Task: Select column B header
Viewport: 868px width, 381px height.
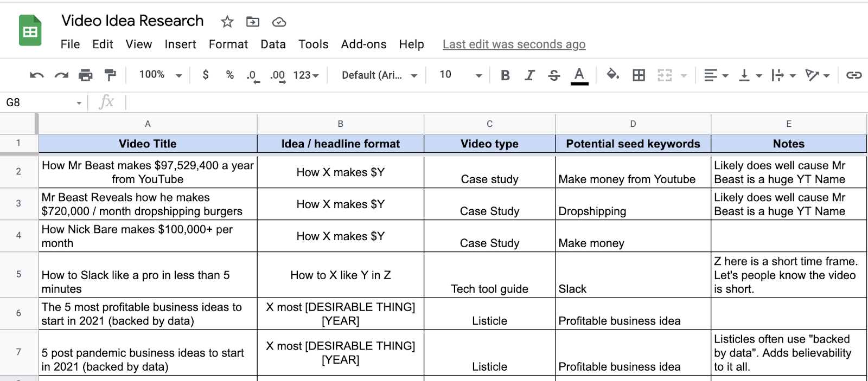Action: 340,124
